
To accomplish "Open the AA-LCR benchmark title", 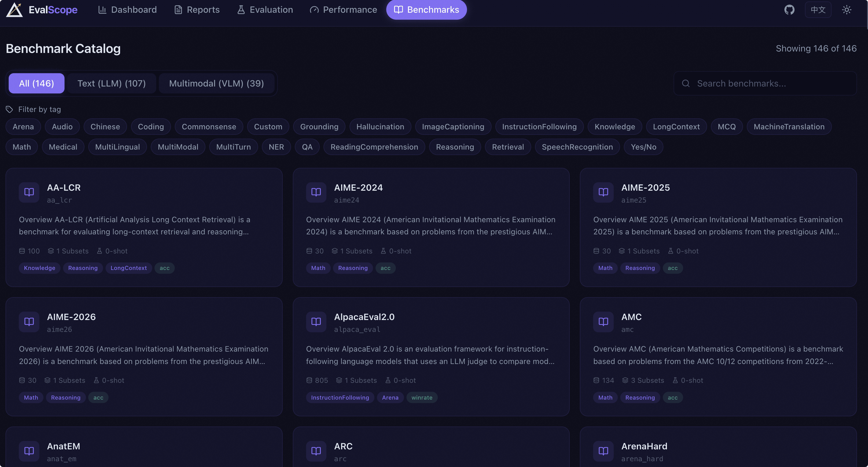I will 64,188.
